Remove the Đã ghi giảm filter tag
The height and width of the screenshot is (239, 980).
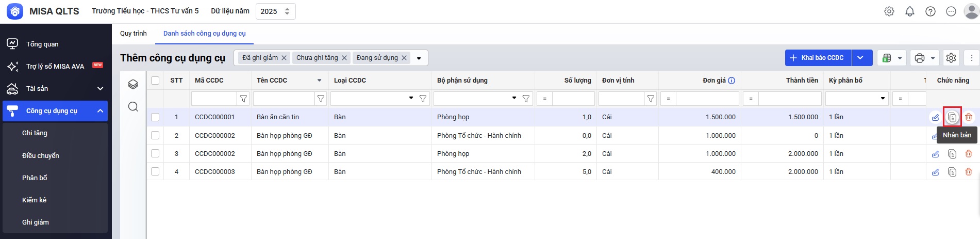[x=284, y=58]
